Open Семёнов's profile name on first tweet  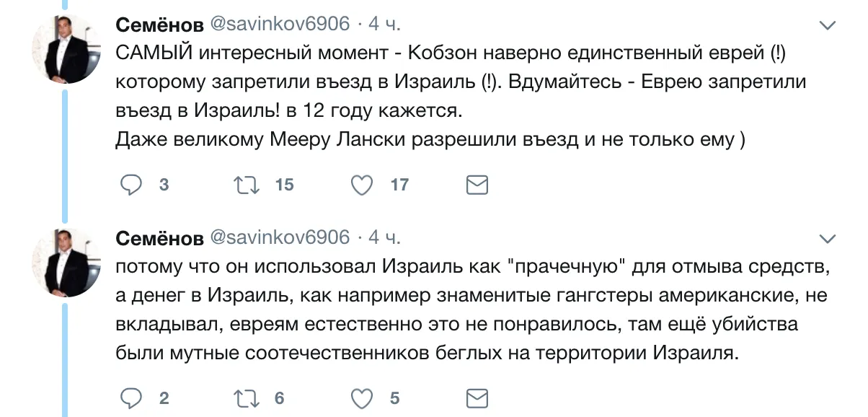159,25
